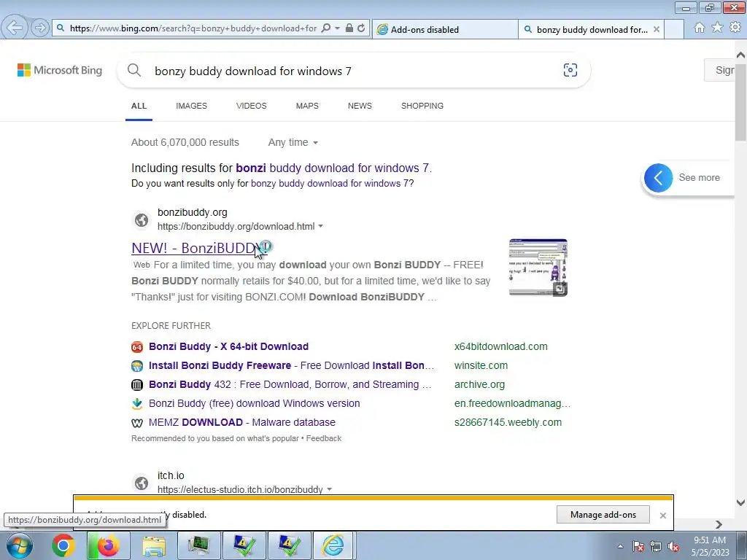Click the Manage add-ons button
747x560 pixels.
[x=603, y=515]
